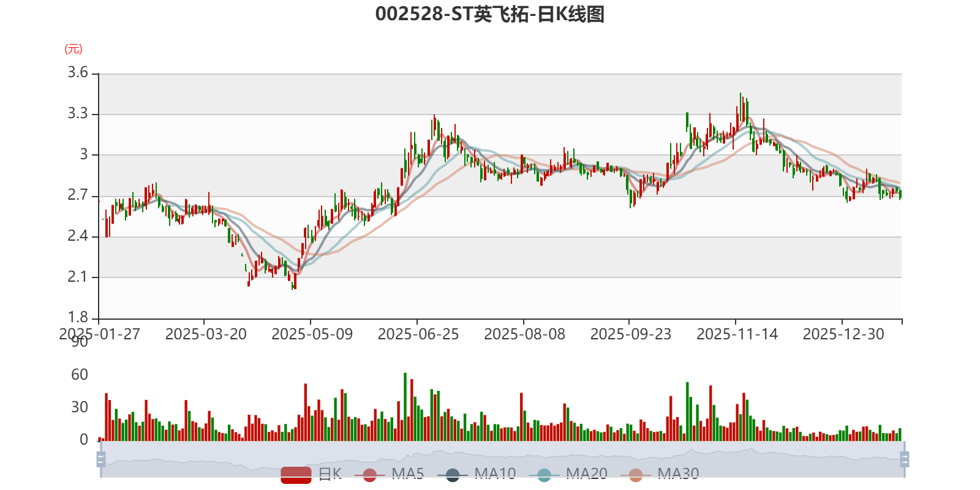The width and height of the screenshot is (980, 490).
Task: Click the 3.6 price axis label
Action: (78, 73)
